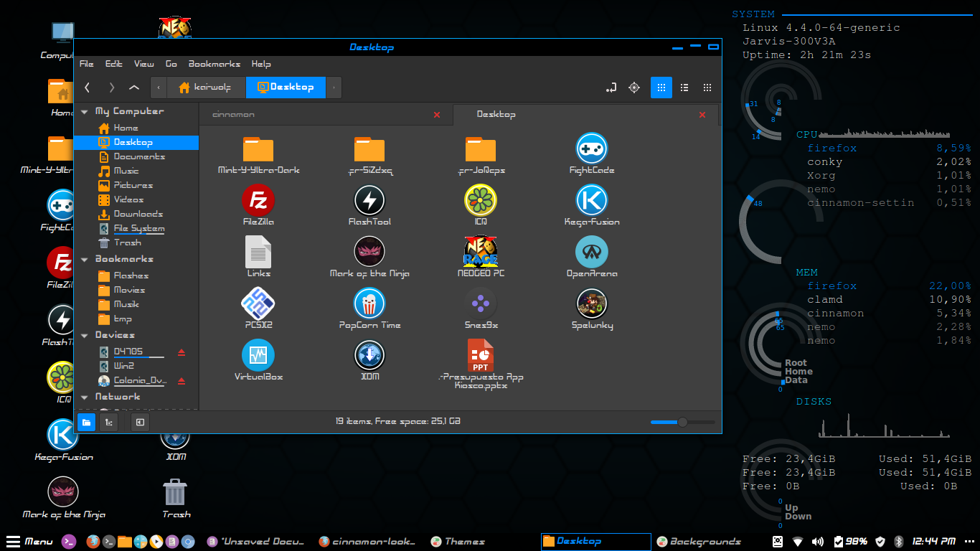This screenshot has height=551, width=980.
Task: Open the Menu button on the panel
Action: click(x=29, y=542)
